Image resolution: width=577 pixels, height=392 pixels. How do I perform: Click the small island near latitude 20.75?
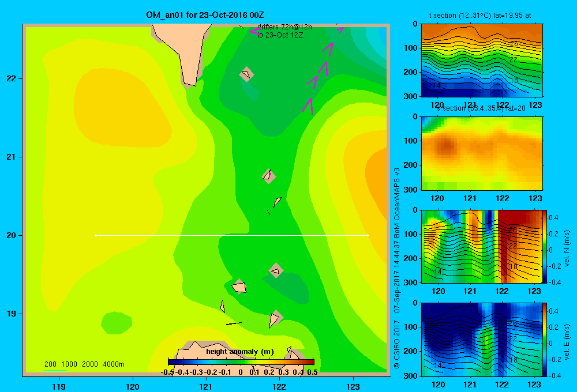click(x=269, y=176)
